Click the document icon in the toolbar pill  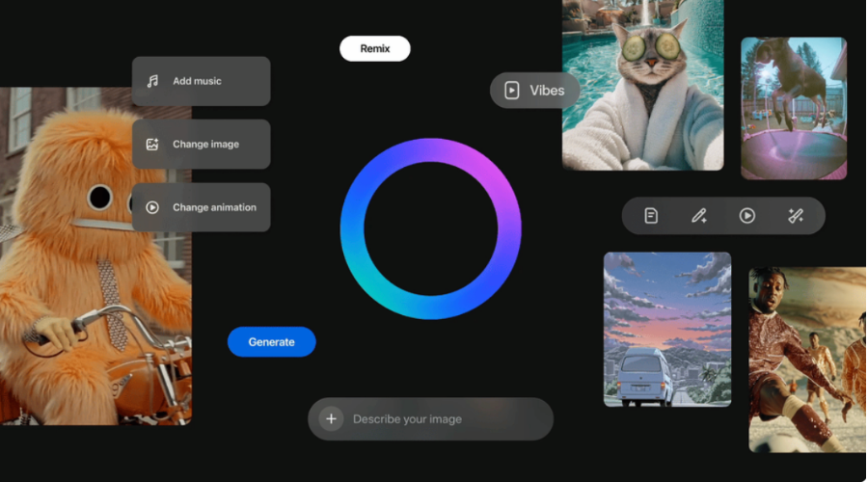[x=651, y=216]
